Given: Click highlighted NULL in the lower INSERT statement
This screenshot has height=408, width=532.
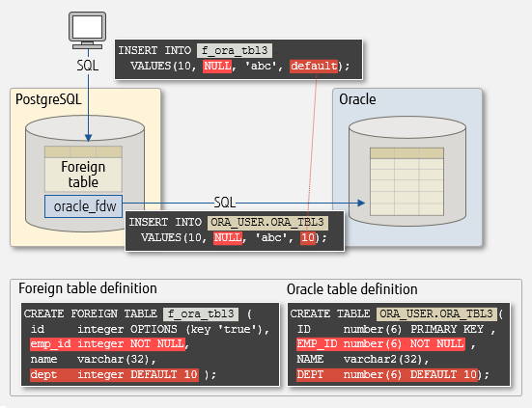Looking at the screenshot, I should coord(228,237).
